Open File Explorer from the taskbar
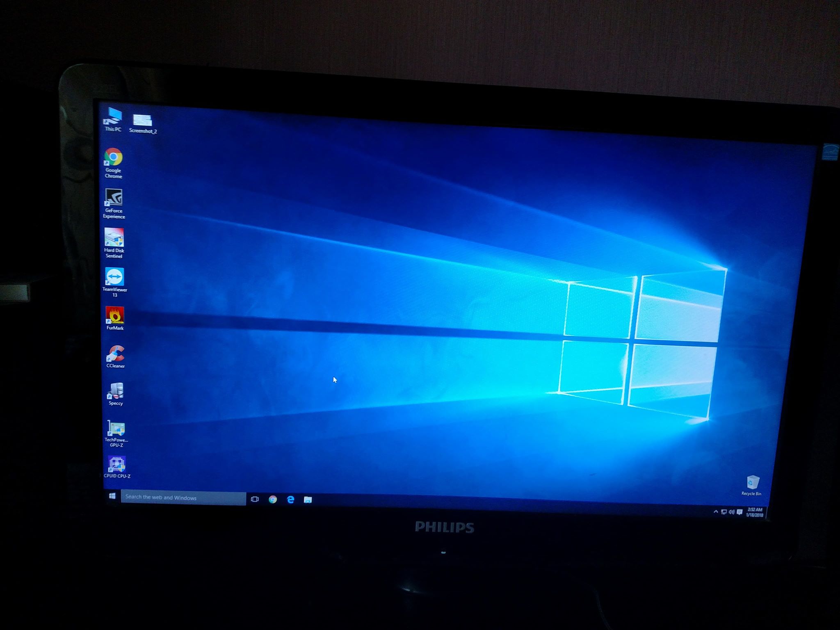This screenshot has width=840, height=630. coord(308,500)
